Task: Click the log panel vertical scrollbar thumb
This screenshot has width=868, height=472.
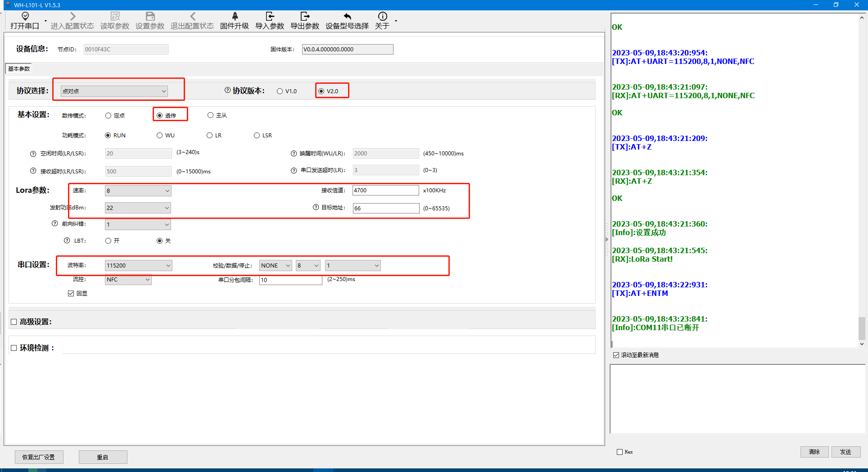Action: pos(862,329)
